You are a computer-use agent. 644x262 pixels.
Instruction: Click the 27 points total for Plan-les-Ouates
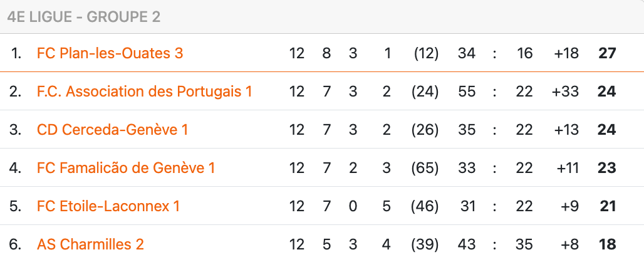tap(607, 53)
